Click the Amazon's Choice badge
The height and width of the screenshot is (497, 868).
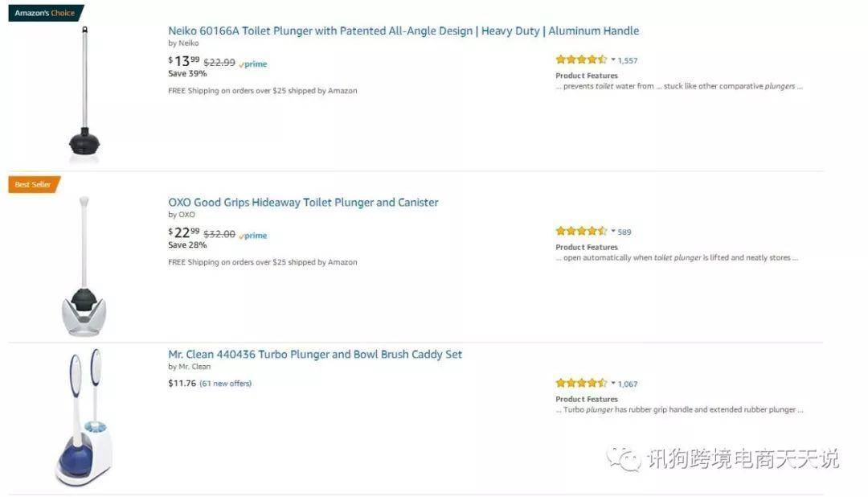46,13
